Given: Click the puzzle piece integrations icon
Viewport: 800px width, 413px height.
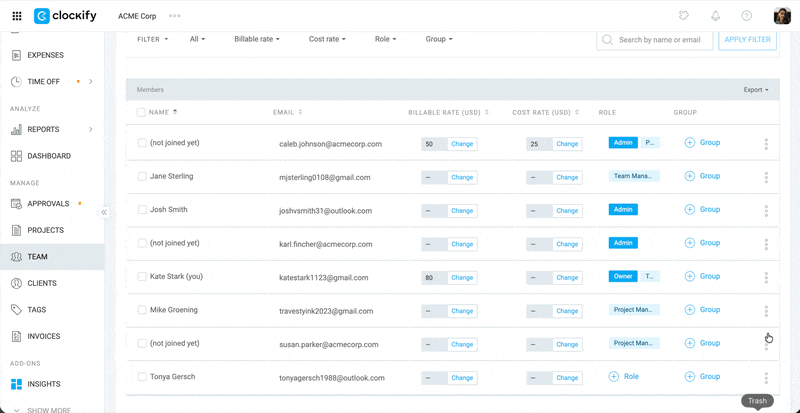Looking at the screenshot, I should (x=683, y=16).
